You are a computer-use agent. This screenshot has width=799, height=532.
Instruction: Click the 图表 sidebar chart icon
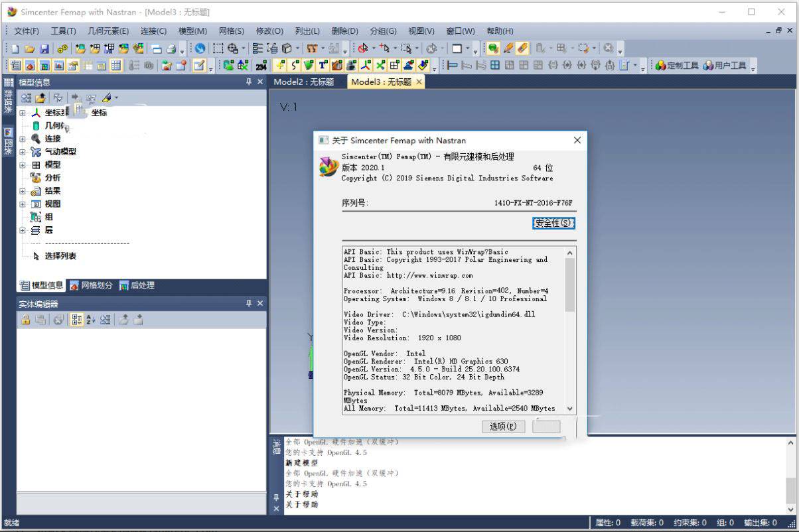tap(8, 133)
